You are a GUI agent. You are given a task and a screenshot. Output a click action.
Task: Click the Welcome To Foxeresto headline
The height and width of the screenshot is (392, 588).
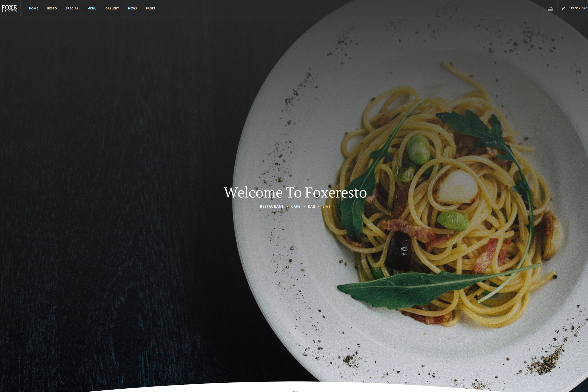tap(295, 193)
